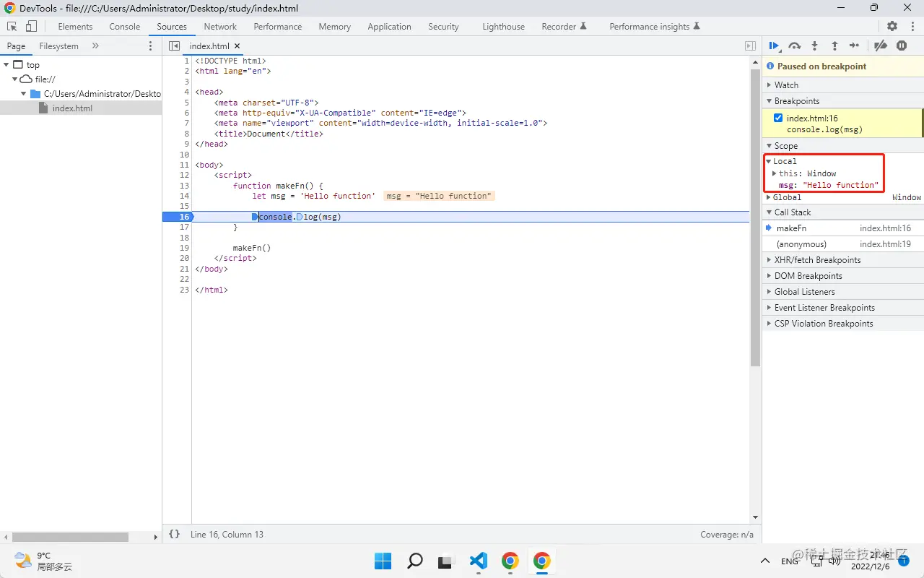Select the (anonymous) call stack frame
The width and height of the screenshot is (924, 578).
click(x=843, y=243)
